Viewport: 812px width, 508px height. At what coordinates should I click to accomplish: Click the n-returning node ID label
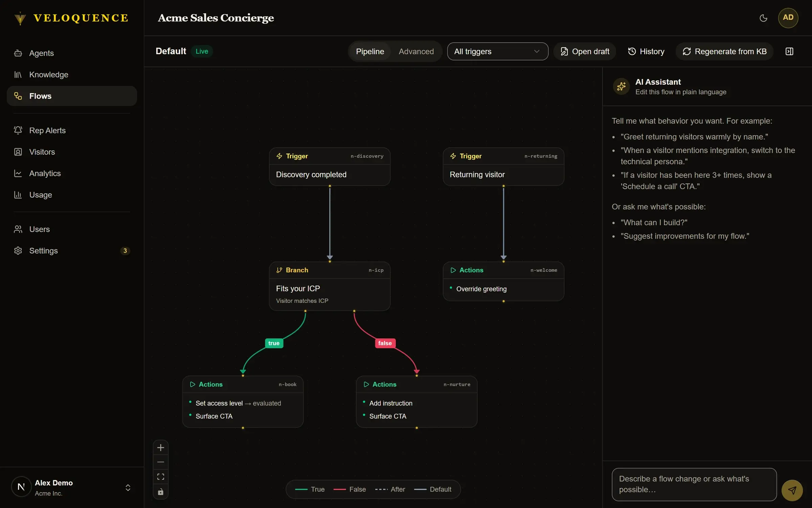[x=541, y=156]
